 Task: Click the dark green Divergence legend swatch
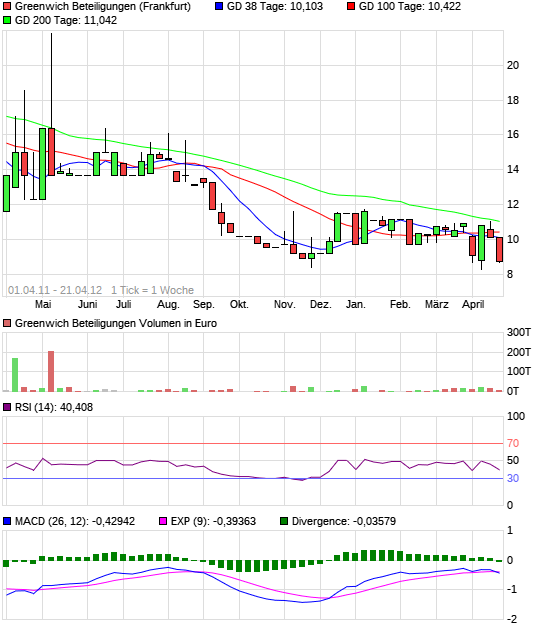tap(284, 521)
